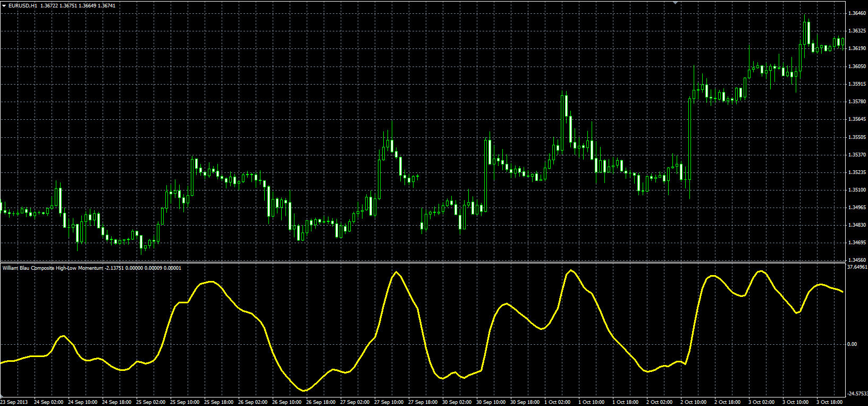Click the 2 Oct 02:00 time label
868x406 pixels.
[659, 402]
